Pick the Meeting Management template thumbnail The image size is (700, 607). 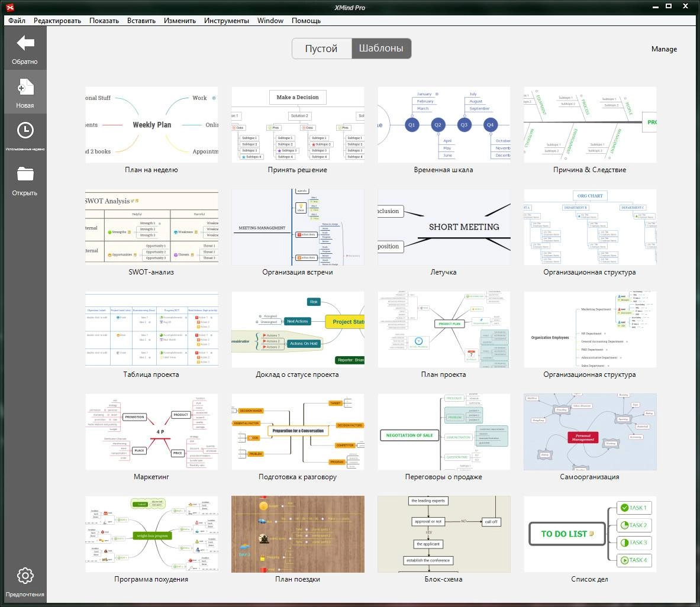(x=298, y=227)
